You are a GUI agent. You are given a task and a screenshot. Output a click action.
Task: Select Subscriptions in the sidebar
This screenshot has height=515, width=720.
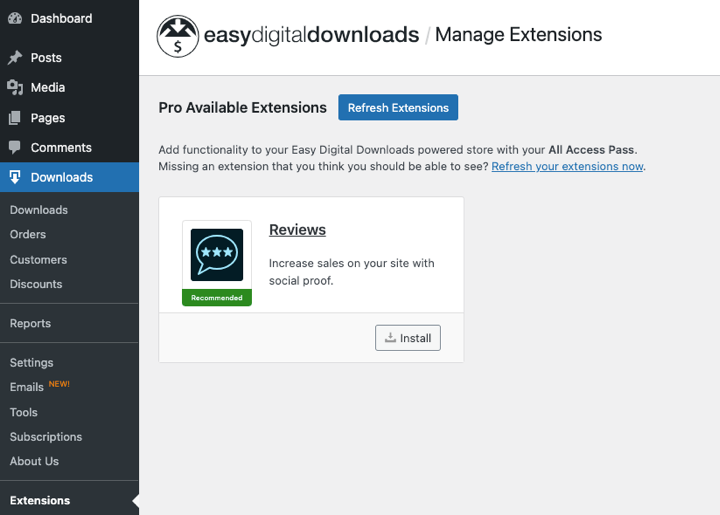click(46, 437)
